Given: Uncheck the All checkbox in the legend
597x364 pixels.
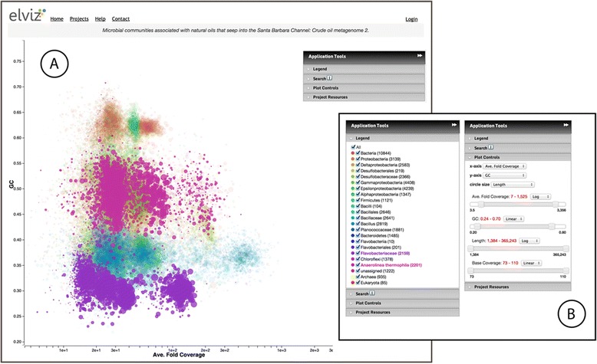Looking at the screenshot, I should coord(353,147).
